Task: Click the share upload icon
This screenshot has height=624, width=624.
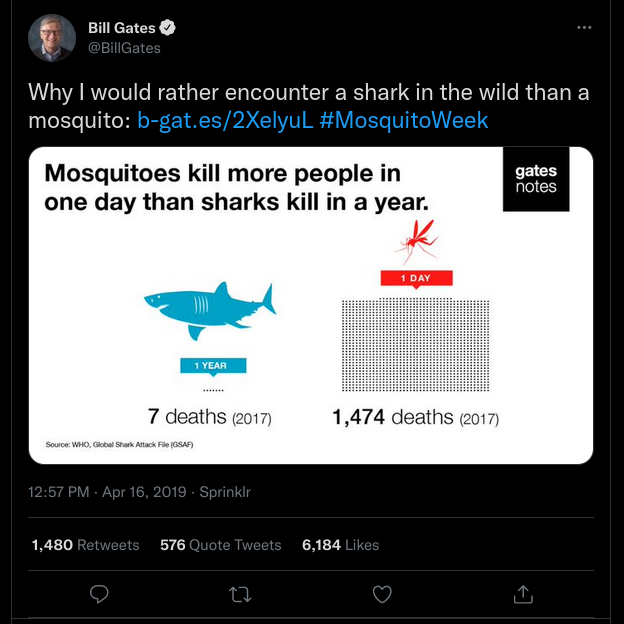Action: [523, 594]
